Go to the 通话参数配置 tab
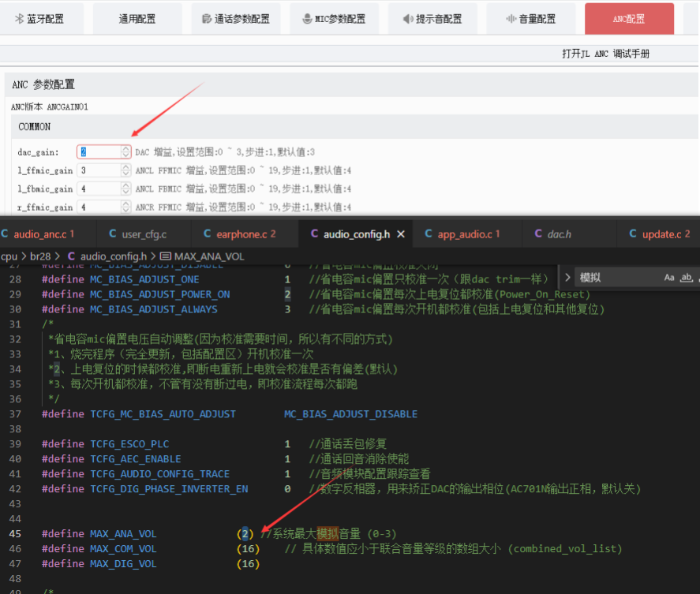This screenshot has width=700, height=594. point(236,19)
